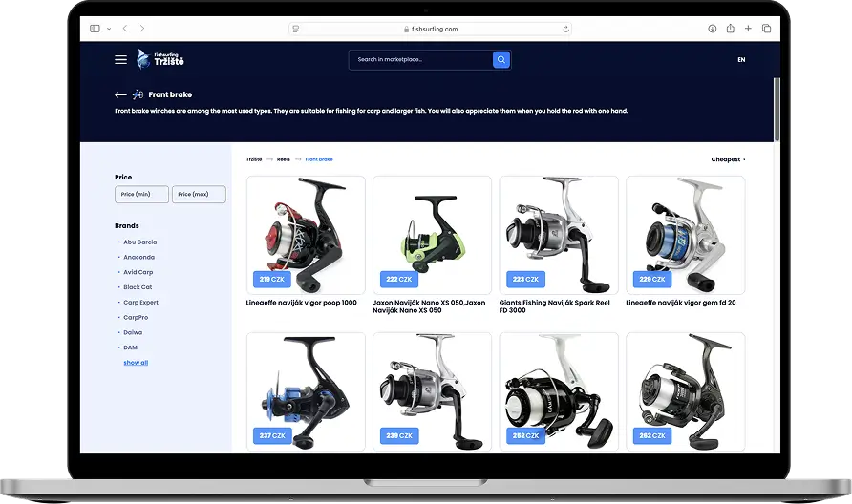Expand brands list with show all

[x=136, y=363]
